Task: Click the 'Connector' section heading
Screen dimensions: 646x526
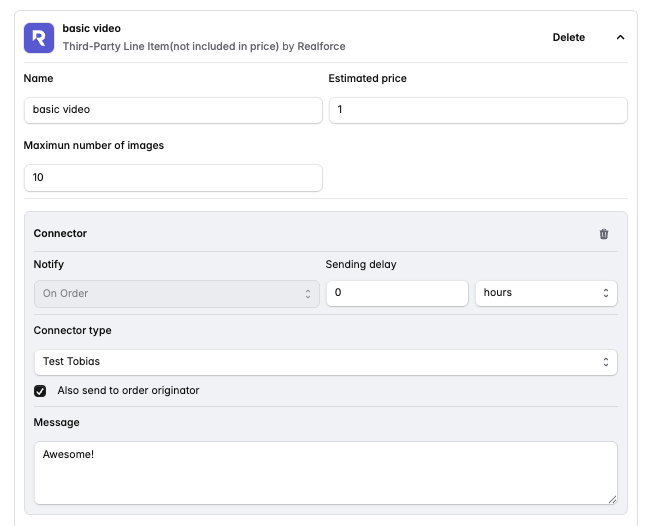Action: click(x=60, y=234)
